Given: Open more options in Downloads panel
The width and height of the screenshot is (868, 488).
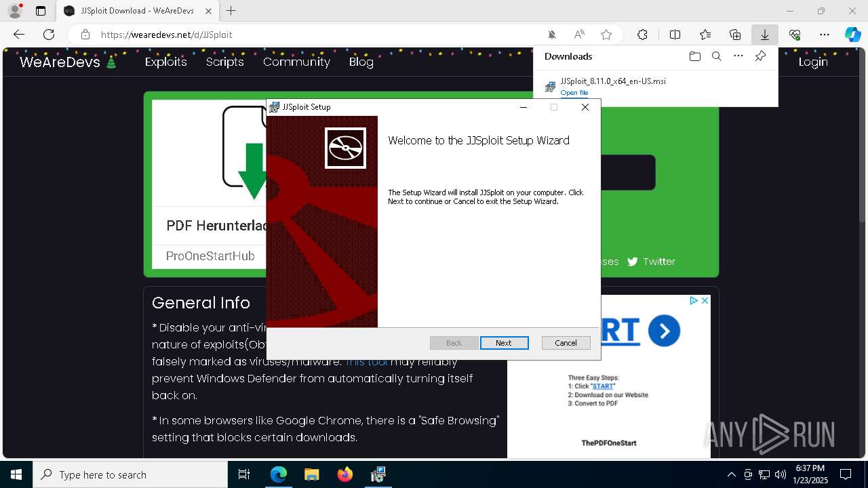Looking at the screenshot, I should tap(738, 56).
